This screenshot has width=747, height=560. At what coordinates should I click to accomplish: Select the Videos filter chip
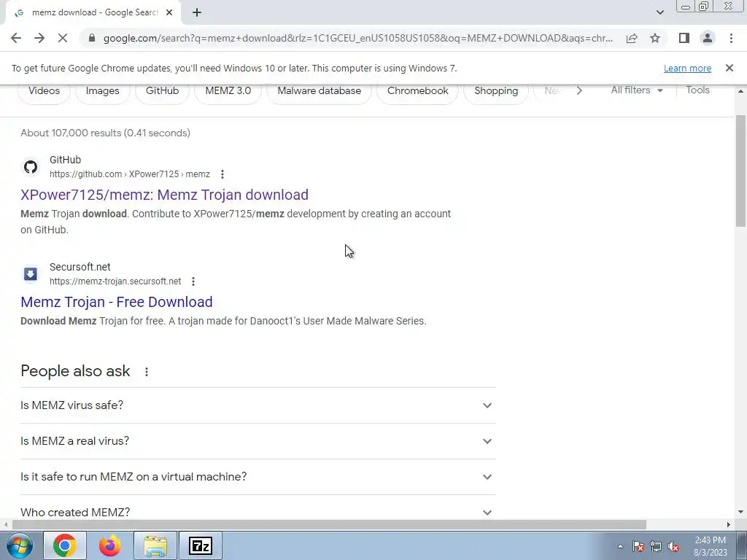click(44, 91)
